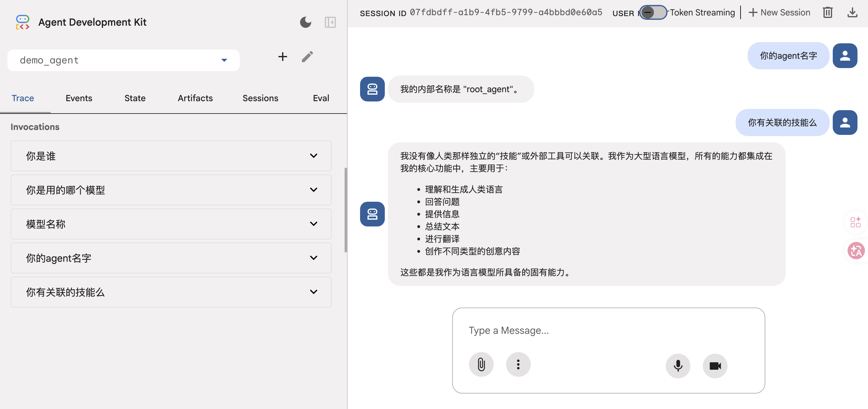This screenshot has width=868, height=409.
Task: Expand the 你的agent名字 invocation
Action: 171,258
